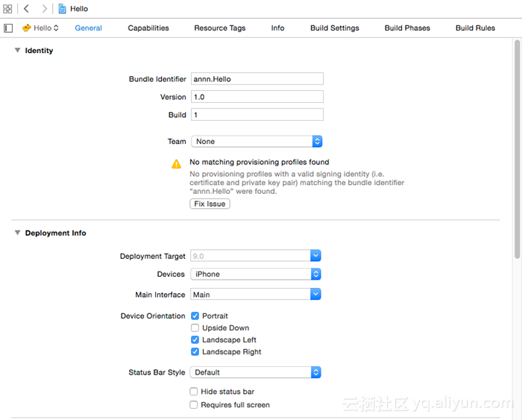Open the related items grid icon
The image size is (522, 420).
[x=7, y=9]
